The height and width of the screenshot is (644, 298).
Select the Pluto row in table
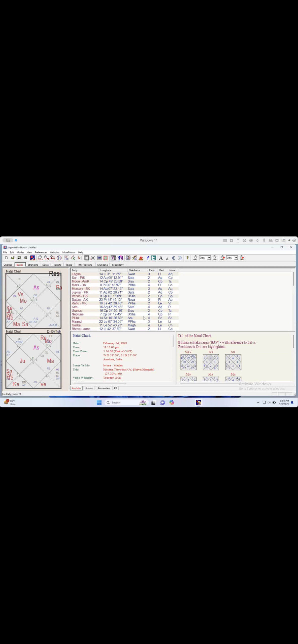point(125,318)
